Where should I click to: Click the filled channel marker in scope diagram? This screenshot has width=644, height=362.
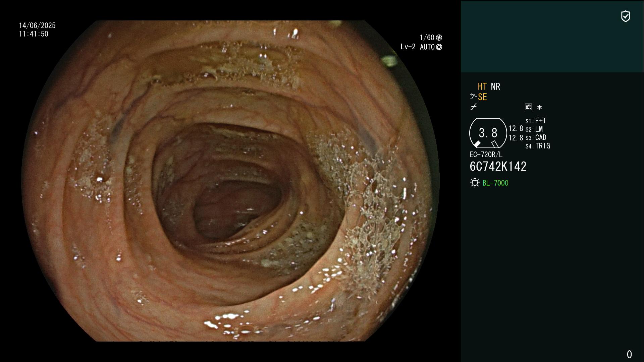[477, 144]
